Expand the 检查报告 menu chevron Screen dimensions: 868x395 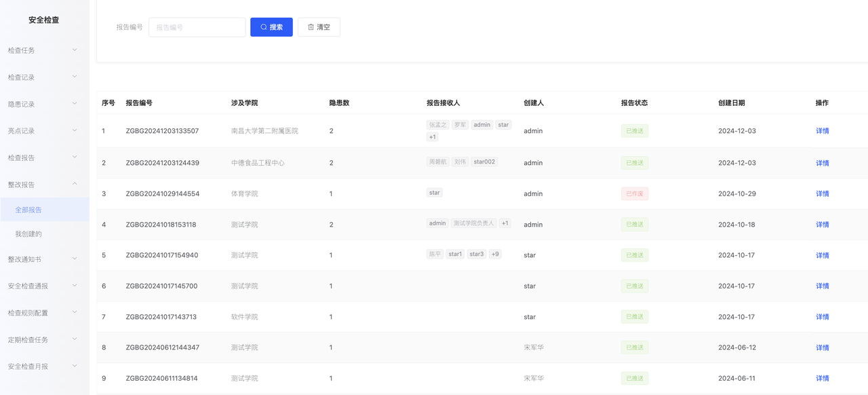[x=75, y=157]
